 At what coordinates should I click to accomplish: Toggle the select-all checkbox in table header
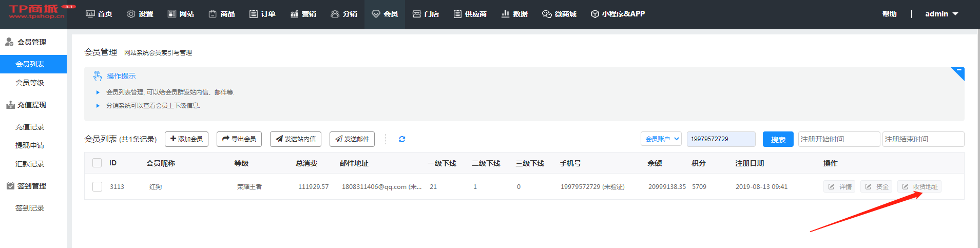click(97, 163)
